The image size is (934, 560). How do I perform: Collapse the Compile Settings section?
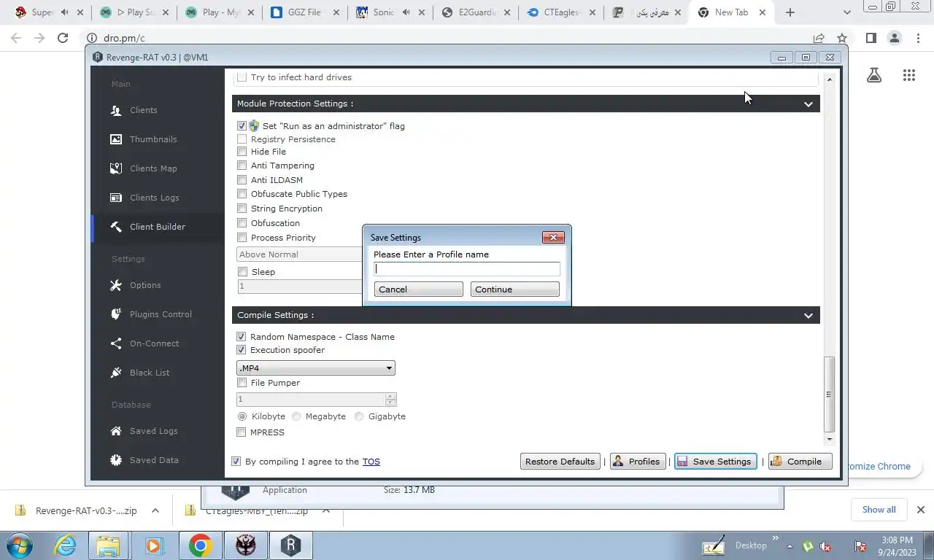808,316
